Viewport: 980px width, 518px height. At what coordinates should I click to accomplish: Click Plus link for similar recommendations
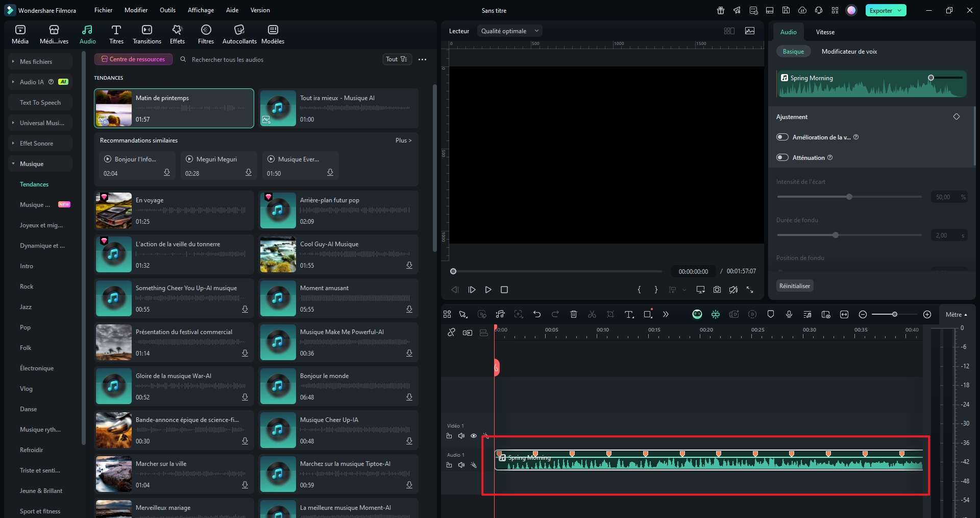click(403, 140)
